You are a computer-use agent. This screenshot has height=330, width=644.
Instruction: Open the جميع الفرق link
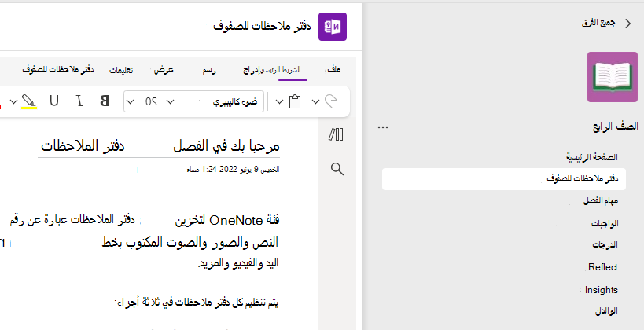click(x=598, y=24)
